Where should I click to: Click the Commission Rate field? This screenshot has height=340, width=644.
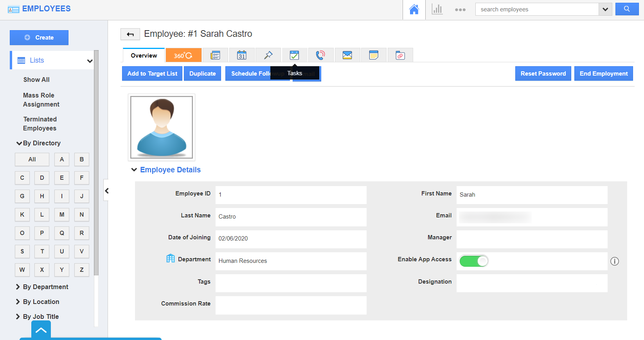(x=291, y=305)
